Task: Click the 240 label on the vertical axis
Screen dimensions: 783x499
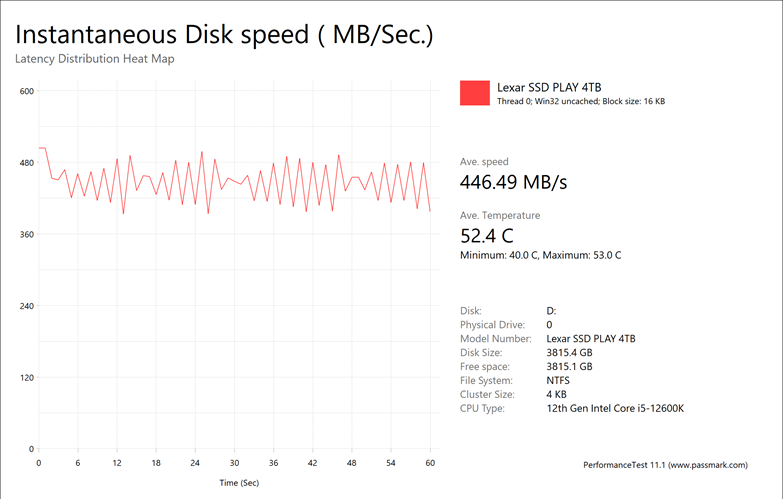Action: 27,306
